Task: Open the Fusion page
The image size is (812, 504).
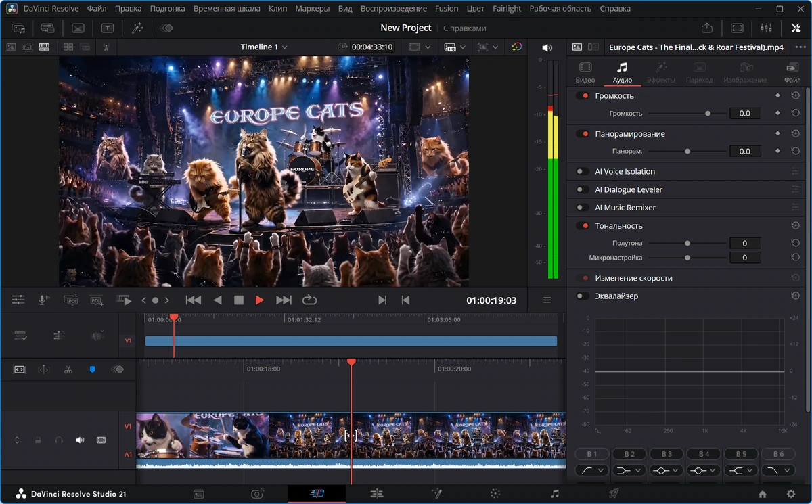Action: click(436, 494)
